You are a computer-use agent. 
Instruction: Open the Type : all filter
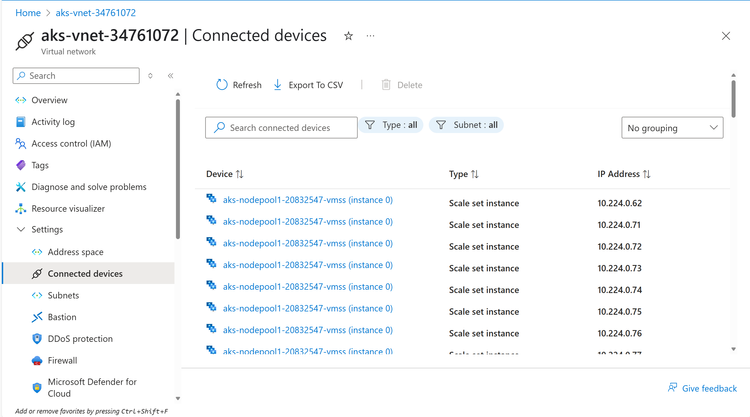coord(391,125)
